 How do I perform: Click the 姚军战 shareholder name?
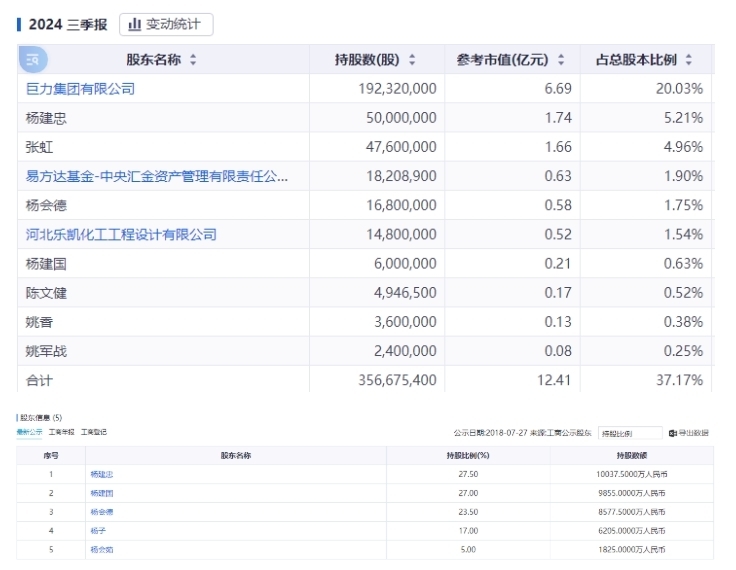tap(46, 351)
